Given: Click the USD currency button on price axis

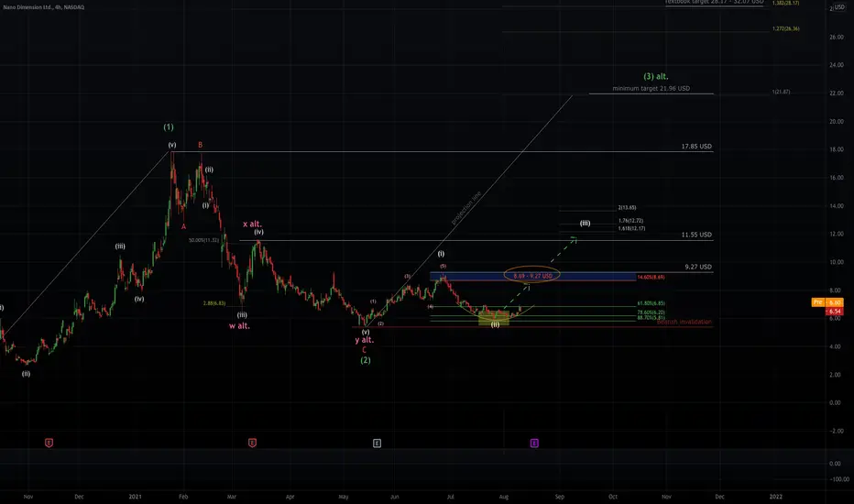Looking at the screenshot, I should (x=839, y=7).
